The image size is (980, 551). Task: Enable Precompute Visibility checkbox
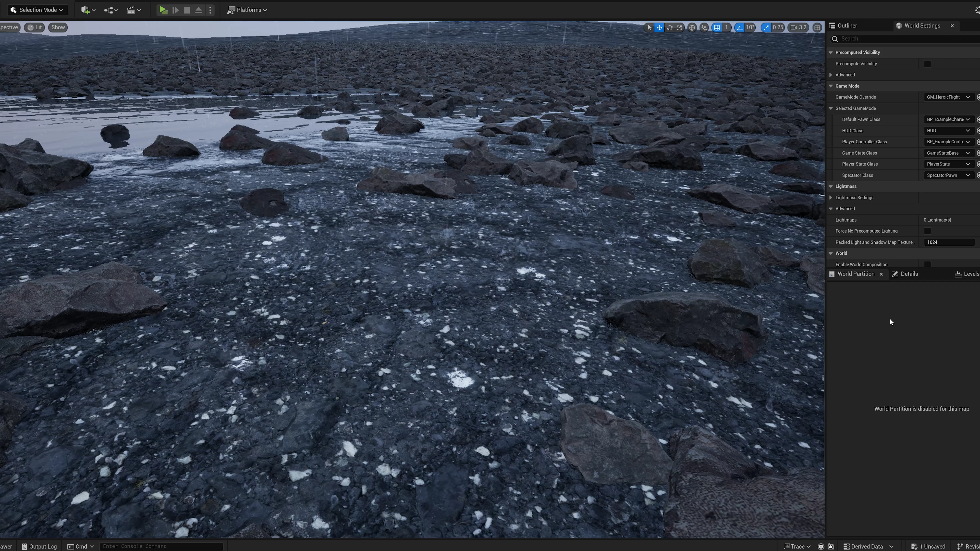pos(927,64)
